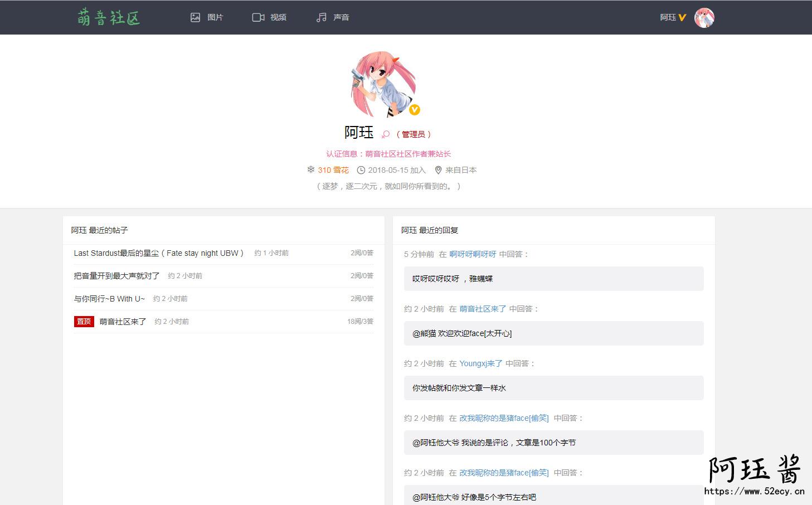812x505 pixels.
Task: Click the 萌音社区 site logo
Action: 109,17
